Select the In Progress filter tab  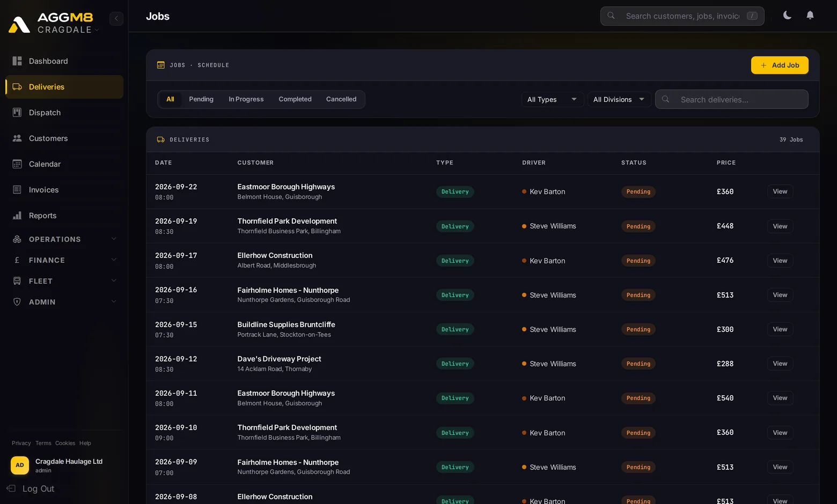tap(246, 99)
